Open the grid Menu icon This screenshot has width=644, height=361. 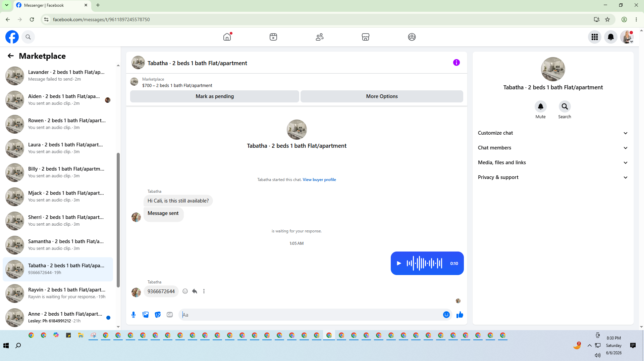(595, 37)
